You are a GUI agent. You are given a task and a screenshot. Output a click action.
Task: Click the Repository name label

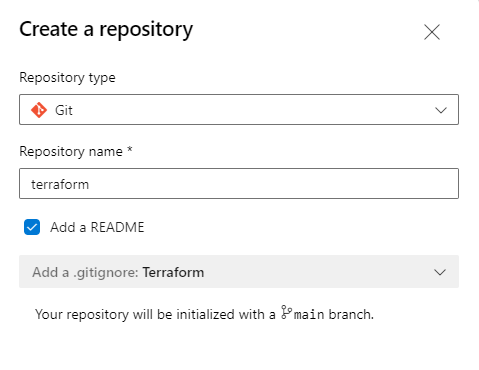point(71,152)
